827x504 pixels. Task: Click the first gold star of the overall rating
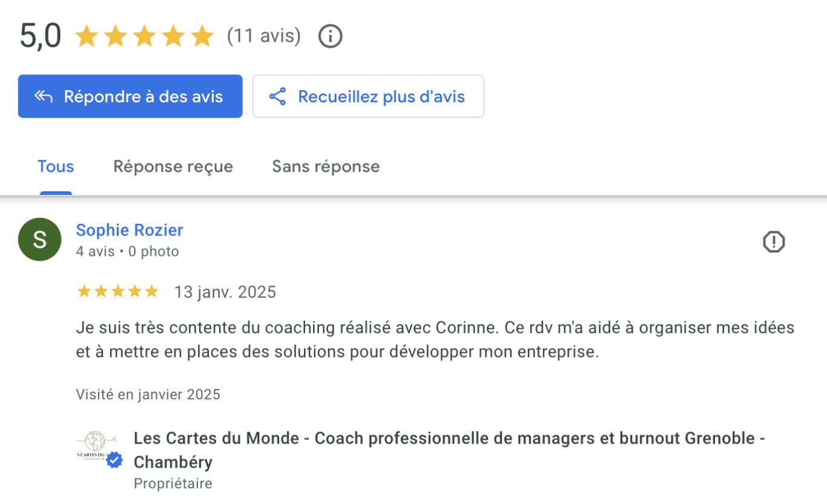[x=87, y=36]
